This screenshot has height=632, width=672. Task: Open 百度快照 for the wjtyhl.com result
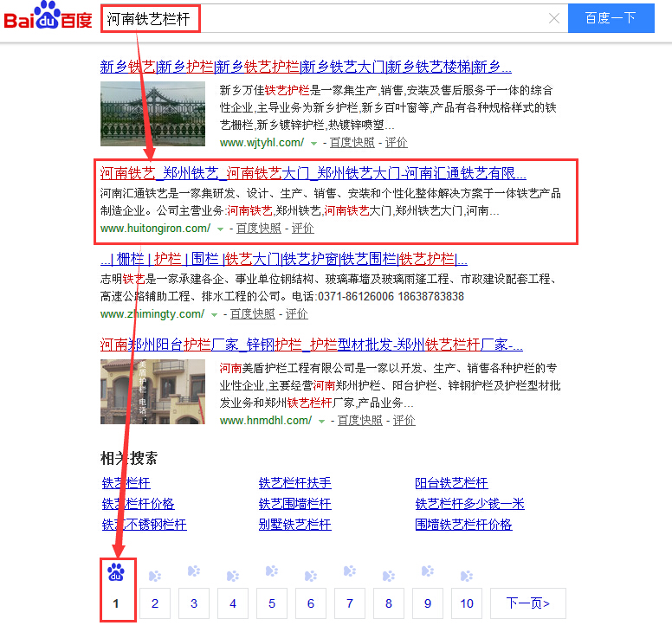click(x=352, y=143)
